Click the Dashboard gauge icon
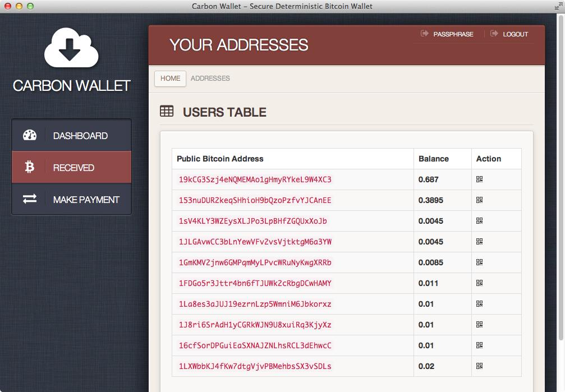The height and width of the screenshot is (392, 565). coord(30,135)
